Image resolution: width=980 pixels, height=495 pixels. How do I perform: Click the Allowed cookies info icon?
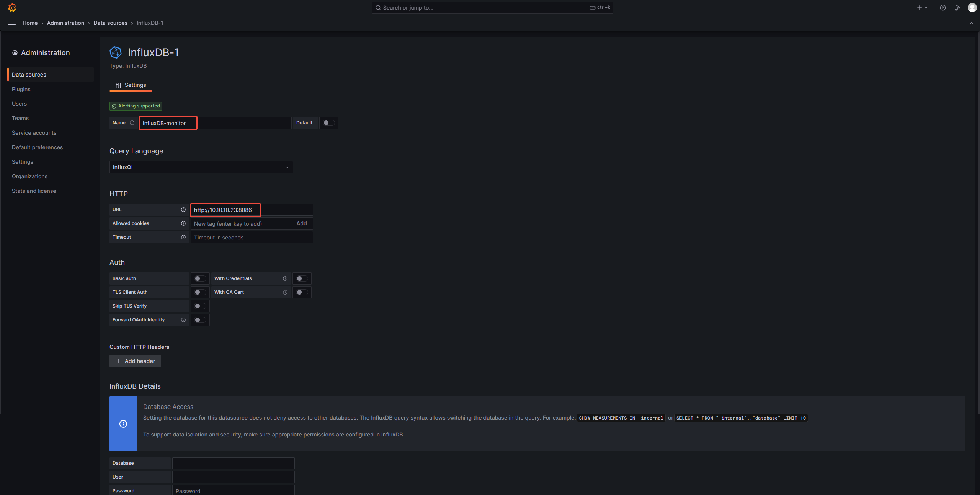[x=183, y=223]
